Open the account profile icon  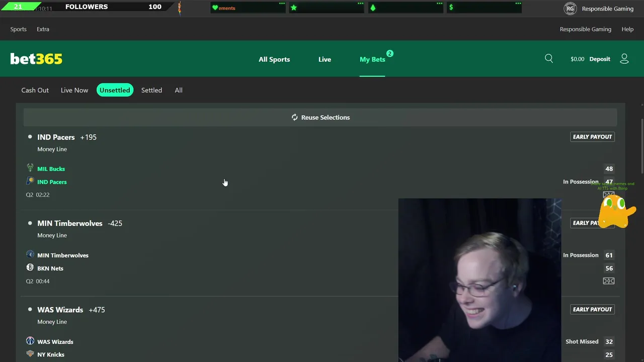click(624, 59)
